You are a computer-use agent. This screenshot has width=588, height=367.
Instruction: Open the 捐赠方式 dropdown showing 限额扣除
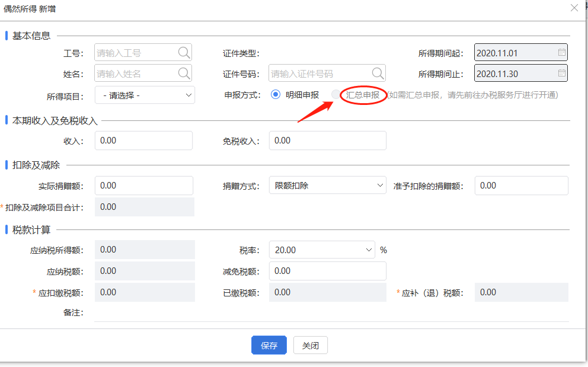[327, 185]
